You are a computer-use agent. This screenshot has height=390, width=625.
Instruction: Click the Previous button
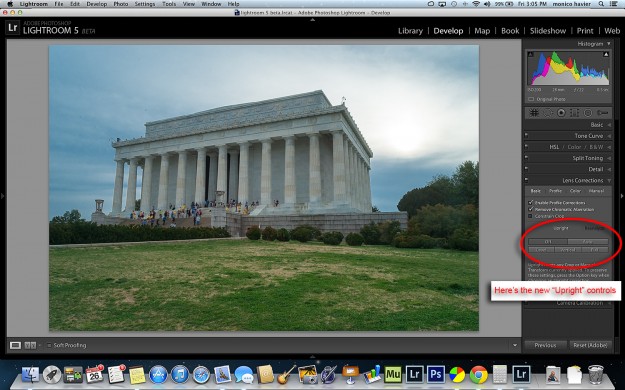[545, 345]
